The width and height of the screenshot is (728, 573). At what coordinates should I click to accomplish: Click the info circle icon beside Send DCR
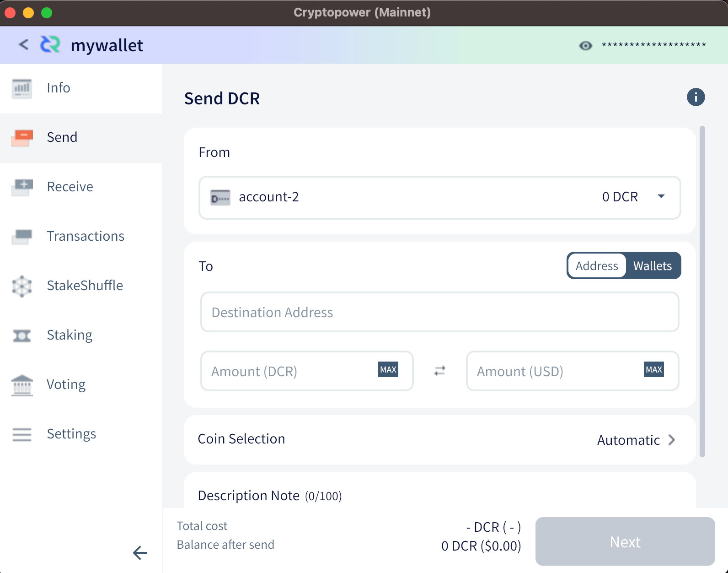pyautogui.click(x=696, y=97)
